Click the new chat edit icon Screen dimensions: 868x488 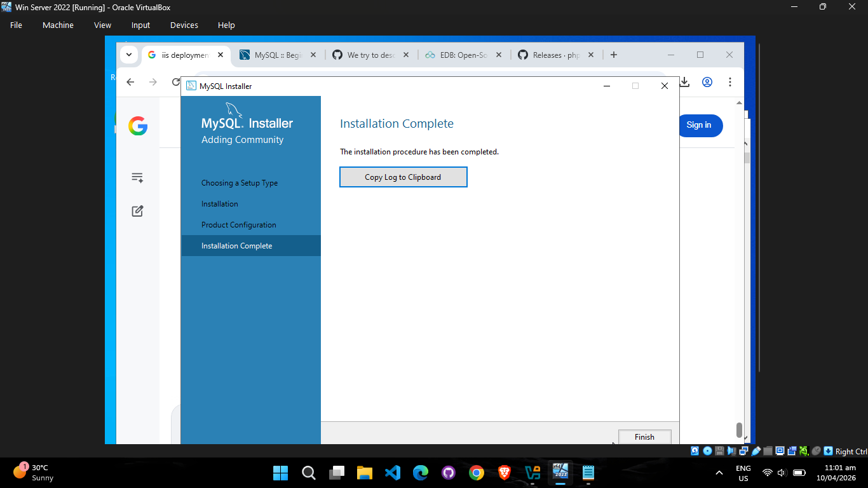click(137, 211)
